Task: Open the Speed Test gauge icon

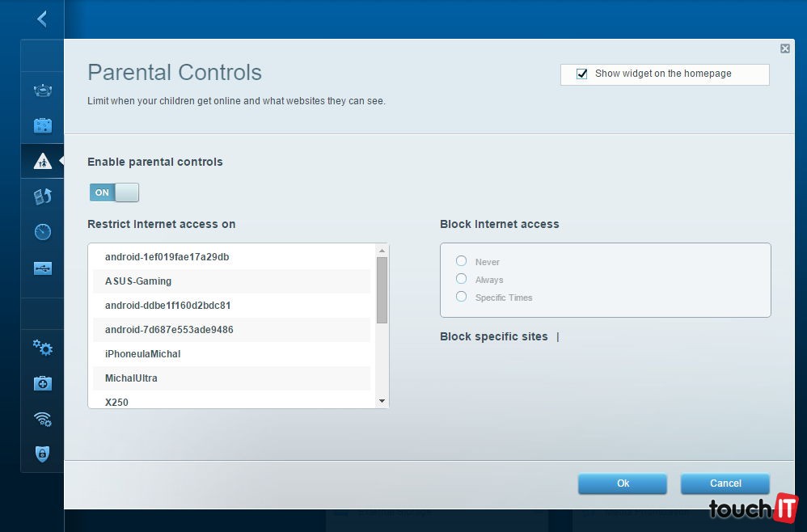Action: pyautogui.click(x=43, y=232)
